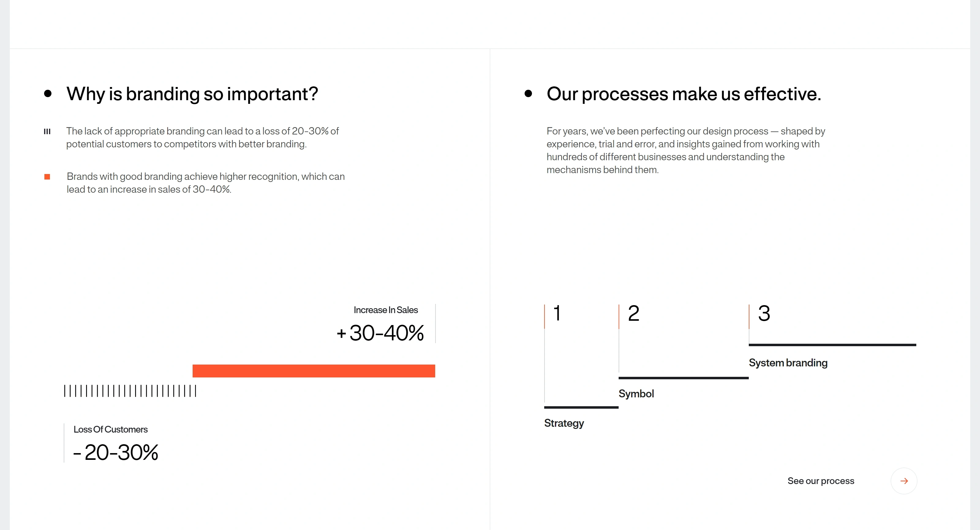The height and width of the screenshot is (530, 980).
Task: Click the 'Symbol' step label
Action: (x=636, y=393)
